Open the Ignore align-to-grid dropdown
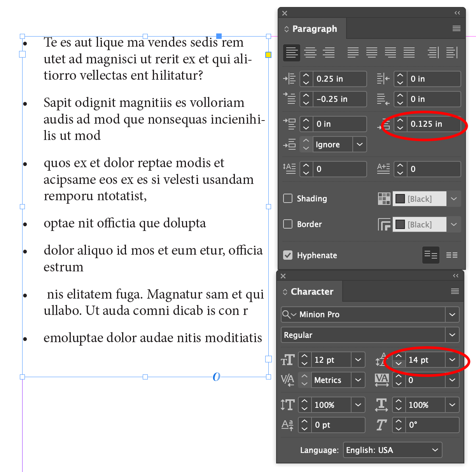This screenshot has height=472, width=476. coord(359,144)
